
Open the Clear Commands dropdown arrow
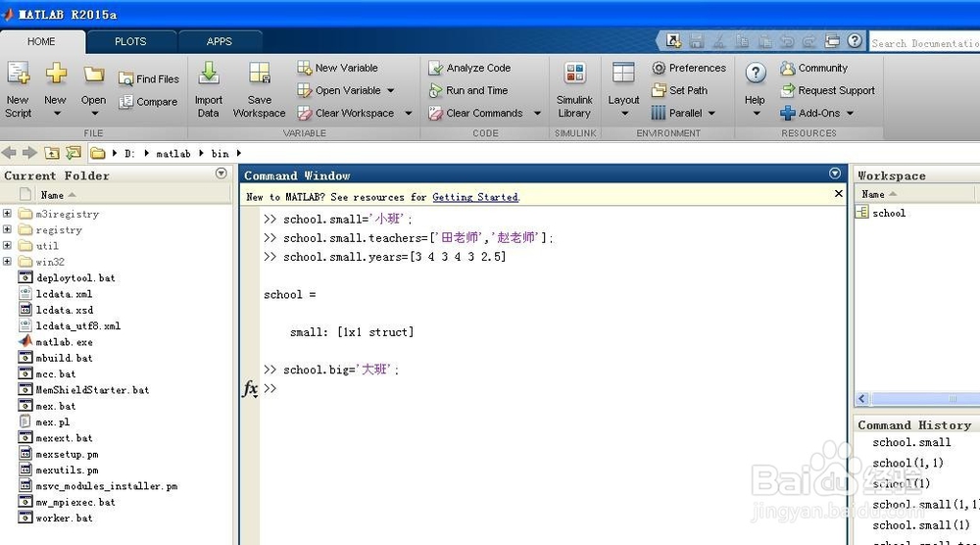[537, 113]
